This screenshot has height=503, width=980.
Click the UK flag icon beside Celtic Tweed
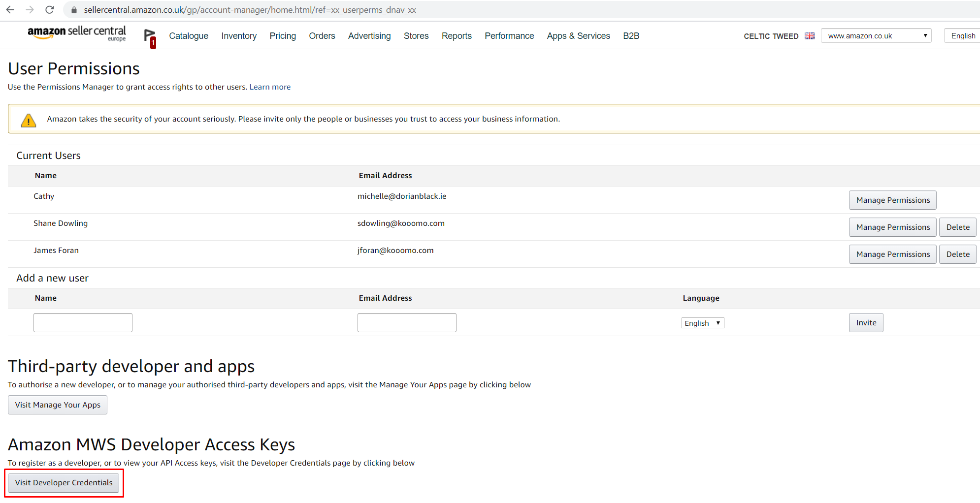click(810, 36)
